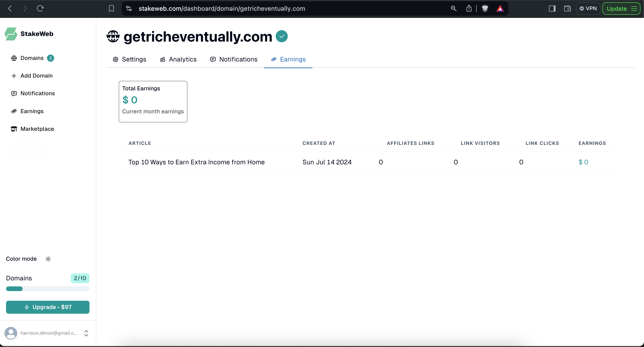Click the bookmark icon in toolbar

pos(111,8)
